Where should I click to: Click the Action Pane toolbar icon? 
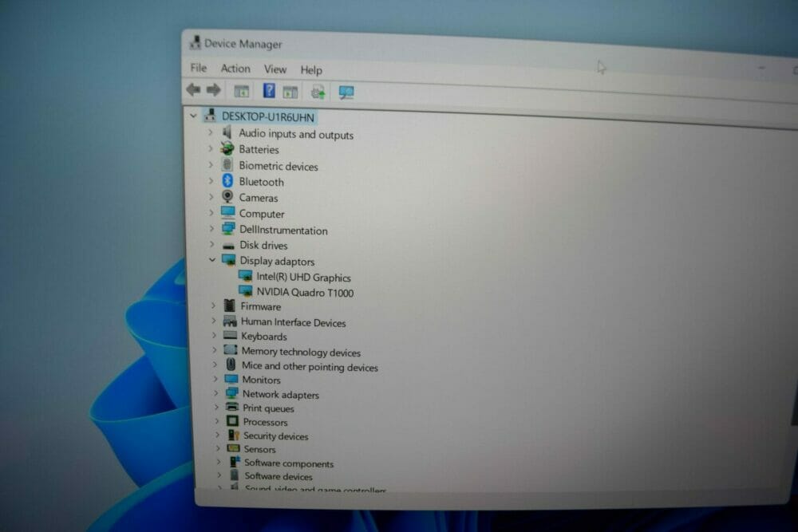coord(290,92)
